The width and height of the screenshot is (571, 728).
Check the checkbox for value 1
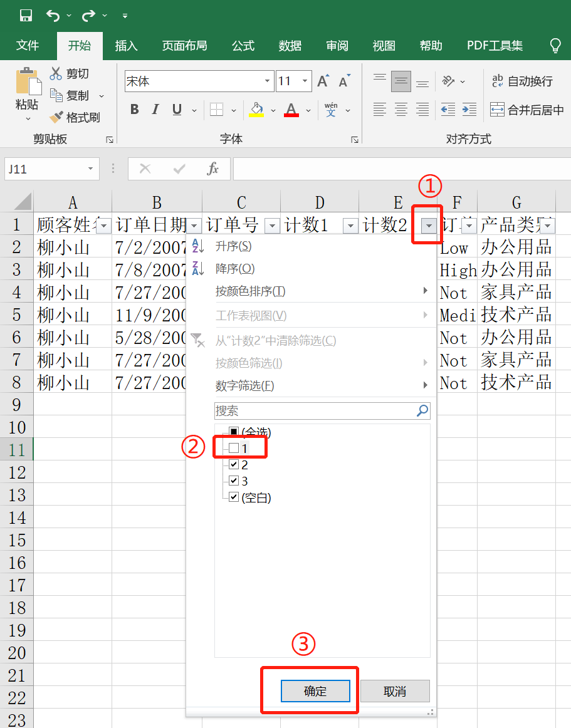[x=234, y=448]
